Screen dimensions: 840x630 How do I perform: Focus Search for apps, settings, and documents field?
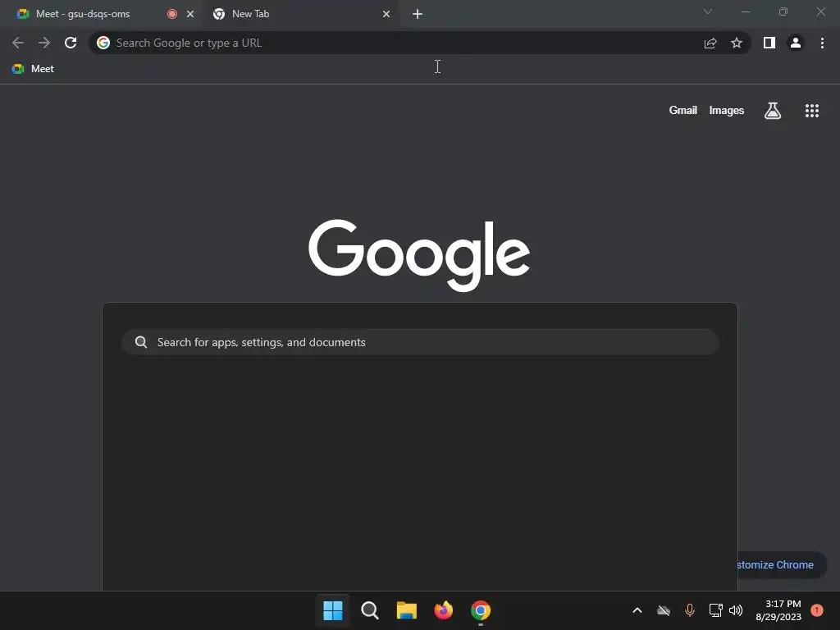tap(420, 342)
